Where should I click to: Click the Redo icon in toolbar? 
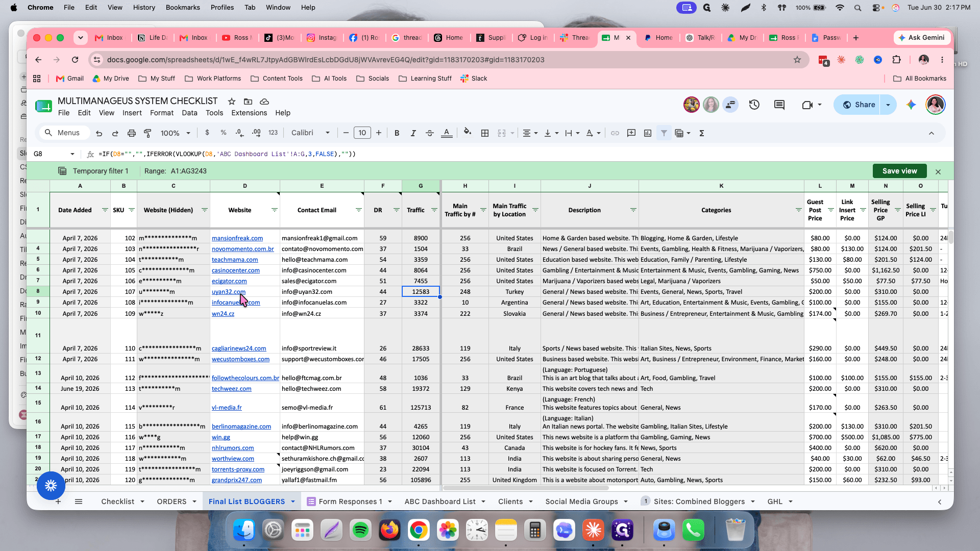(x=115, y=133)
